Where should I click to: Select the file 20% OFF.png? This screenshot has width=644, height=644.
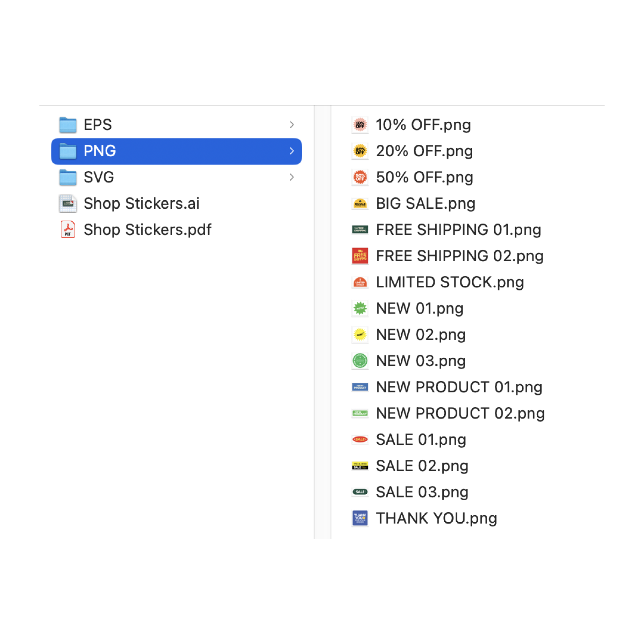point(424,151)
